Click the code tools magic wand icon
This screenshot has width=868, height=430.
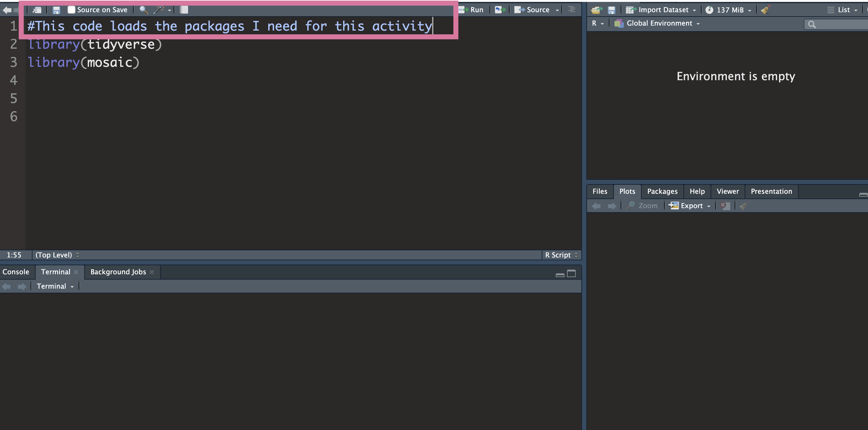click(159, 10)
